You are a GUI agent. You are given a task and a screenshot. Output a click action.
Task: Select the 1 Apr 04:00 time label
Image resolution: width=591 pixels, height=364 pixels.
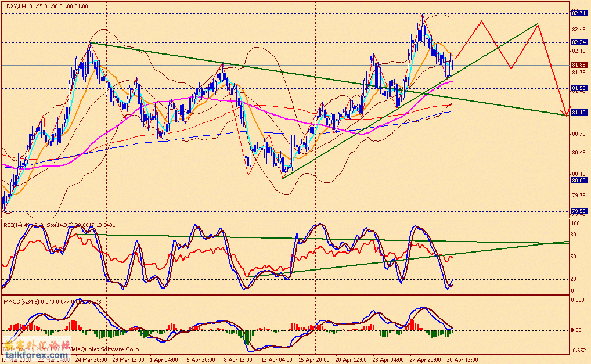164,359
